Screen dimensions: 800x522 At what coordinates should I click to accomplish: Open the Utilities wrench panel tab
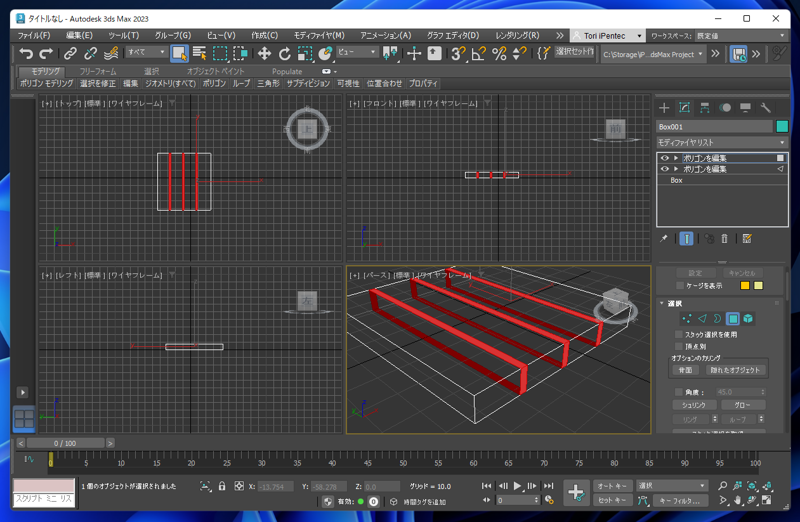click(x=765, y=108)
